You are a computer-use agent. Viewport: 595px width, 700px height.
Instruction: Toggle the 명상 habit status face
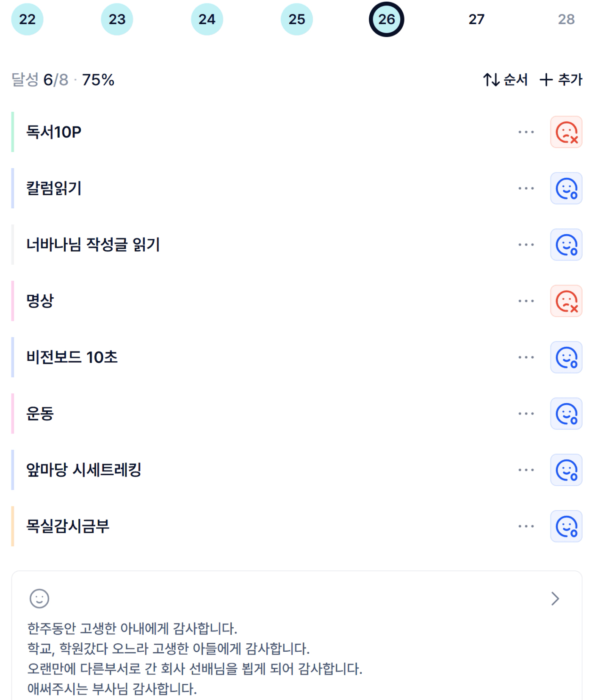point(566,301)
